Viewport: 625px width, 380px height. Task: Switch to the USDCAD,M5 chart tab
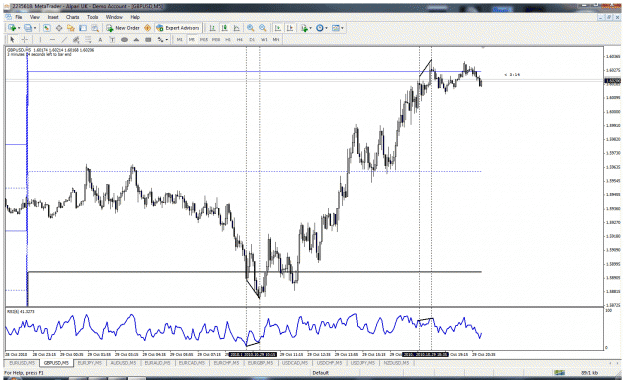[x=295, y=363]
